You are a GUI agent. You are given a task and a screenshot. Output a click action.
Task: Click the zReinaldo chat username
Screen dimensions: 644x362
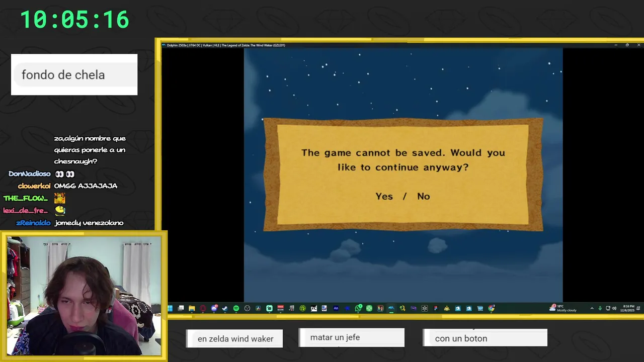pyautogui.click(x=33, y=223)
